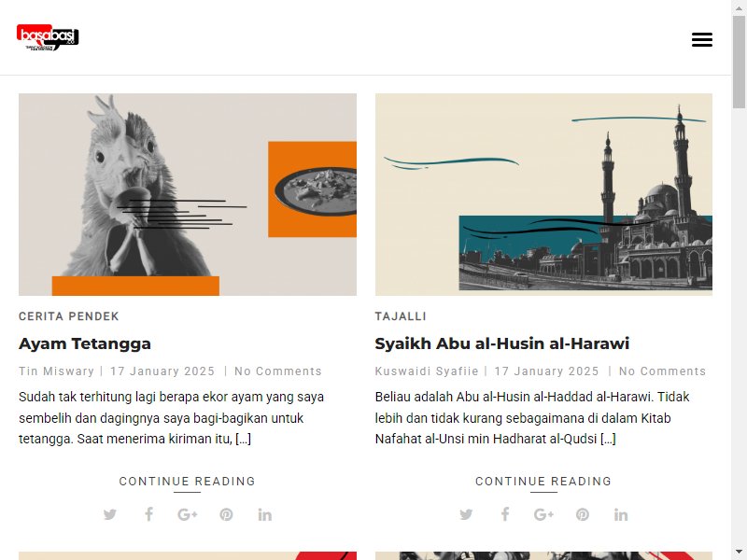Click the chicken illustration thumbnail
The height and width of the screenshot is (560, 747).
[188, 194]
